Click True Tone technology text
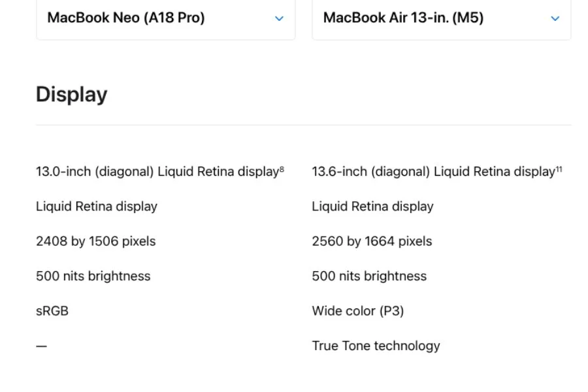 click(376, 346)
